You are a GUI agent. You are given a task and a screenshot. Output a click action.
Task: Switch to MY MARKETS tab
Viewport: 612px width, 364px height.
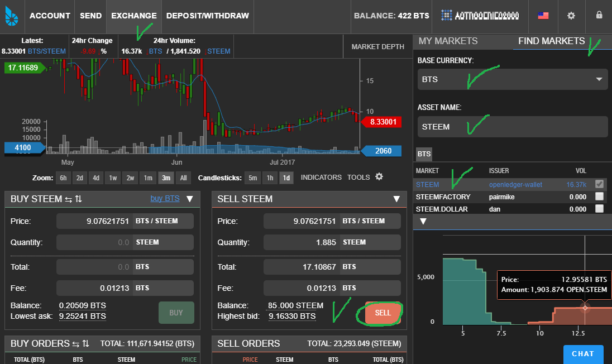pyautogui.click(x=448, y=41)
